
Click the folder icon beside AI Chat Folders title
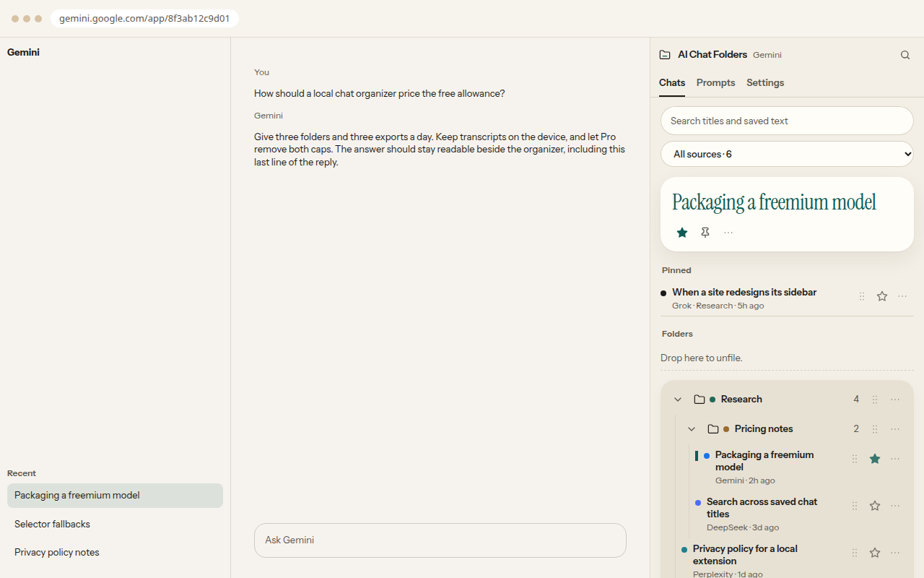point(665,55)
